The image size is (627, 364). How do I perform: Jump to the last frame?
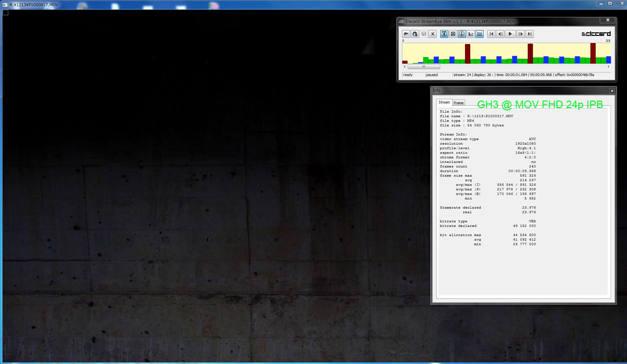coord(530,34)
